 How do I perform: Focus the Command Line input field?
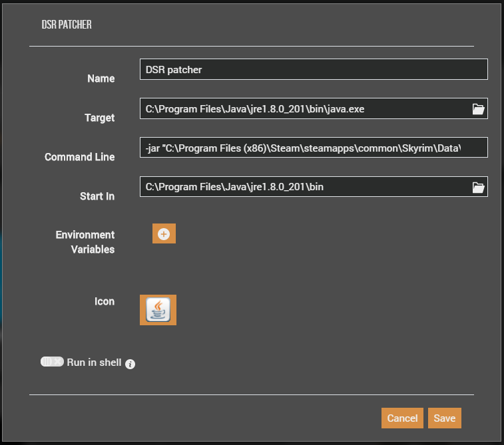coord(314,148)
